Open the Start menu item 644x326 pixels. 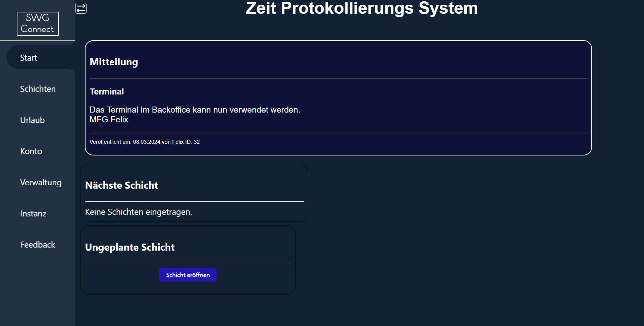pyautogui.click(x=29, y=58)
